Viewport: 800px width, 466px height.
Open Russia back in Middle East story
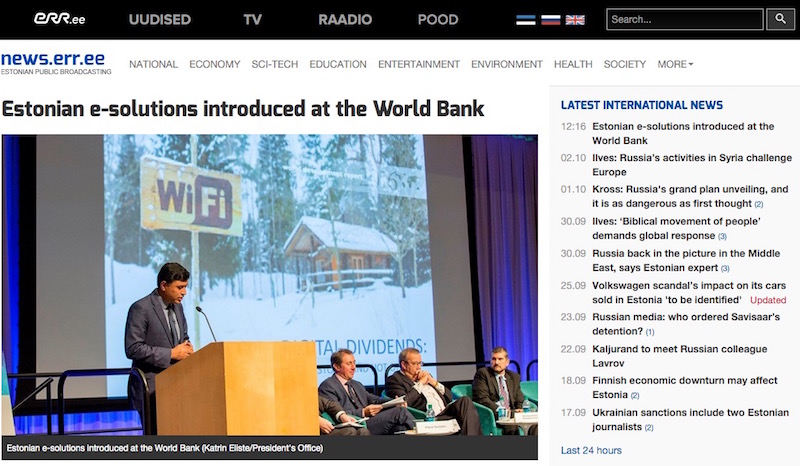click(x=686, y=260)
